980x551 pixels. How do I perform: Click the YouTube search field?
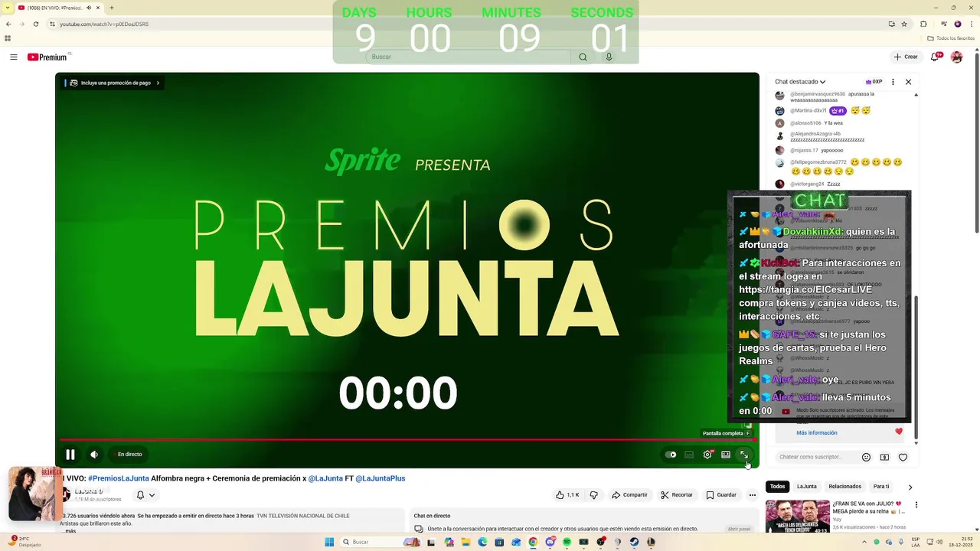(467, 57)
